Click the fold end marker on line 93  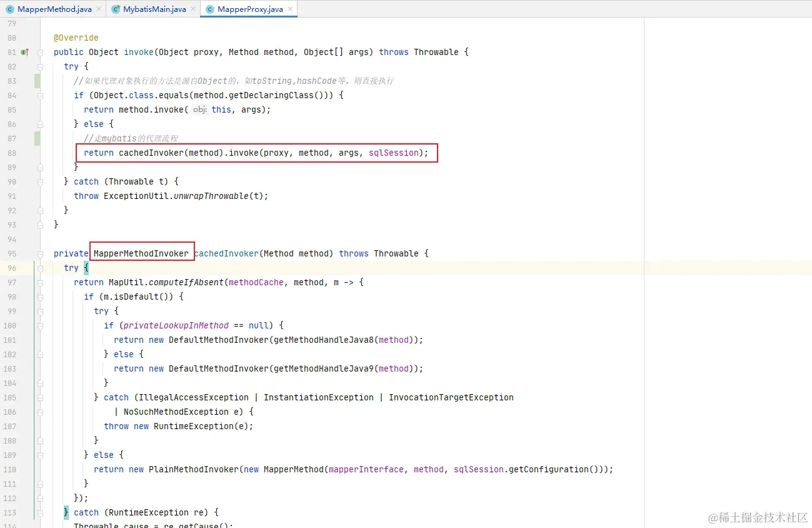point(40,225)
